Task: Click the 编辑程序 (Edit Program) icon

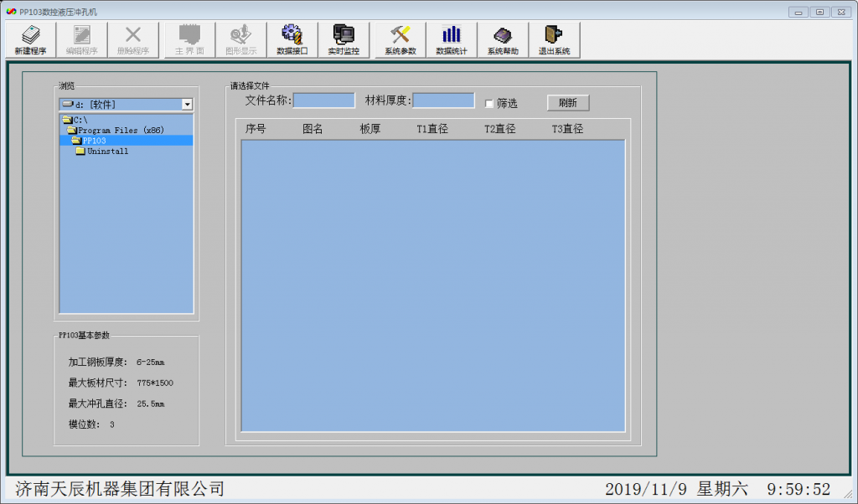Action: point(81,39)
